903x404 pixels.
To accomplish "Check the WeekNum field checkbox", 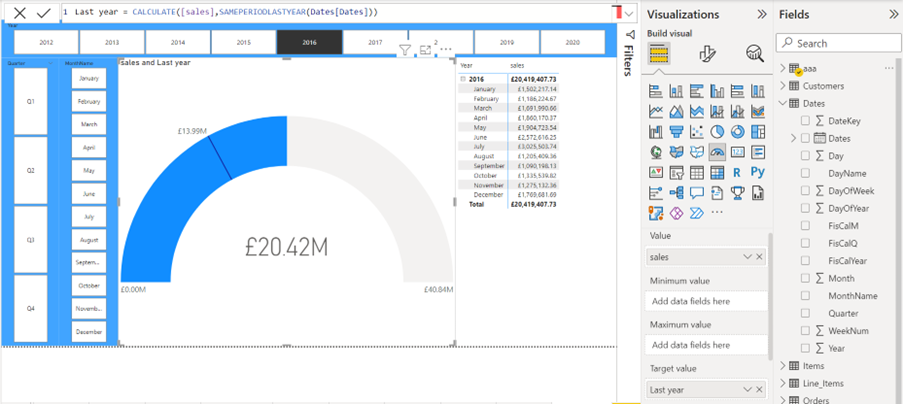I will [805, 331].
